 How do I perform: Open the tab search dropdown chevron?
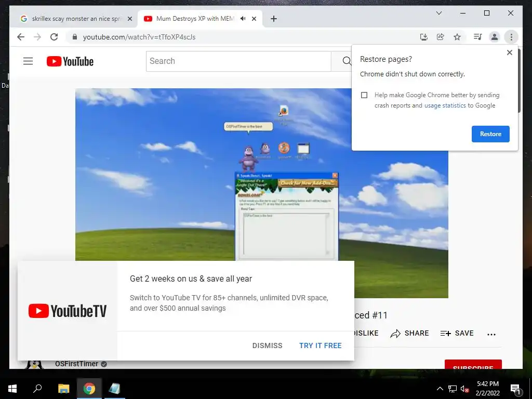(438, 13)
